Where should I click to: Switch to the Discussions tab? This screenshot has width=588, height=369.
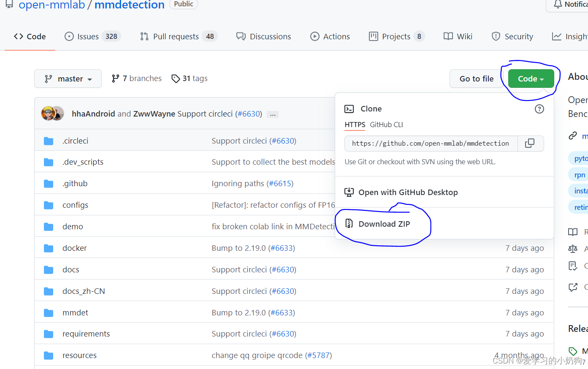tap(263, 37)
